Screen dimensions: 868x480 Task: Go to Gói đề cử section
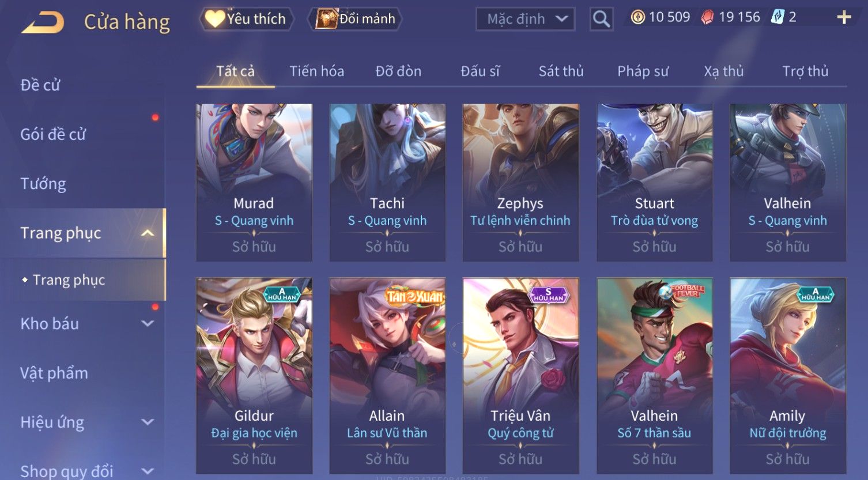coord(53,134)
